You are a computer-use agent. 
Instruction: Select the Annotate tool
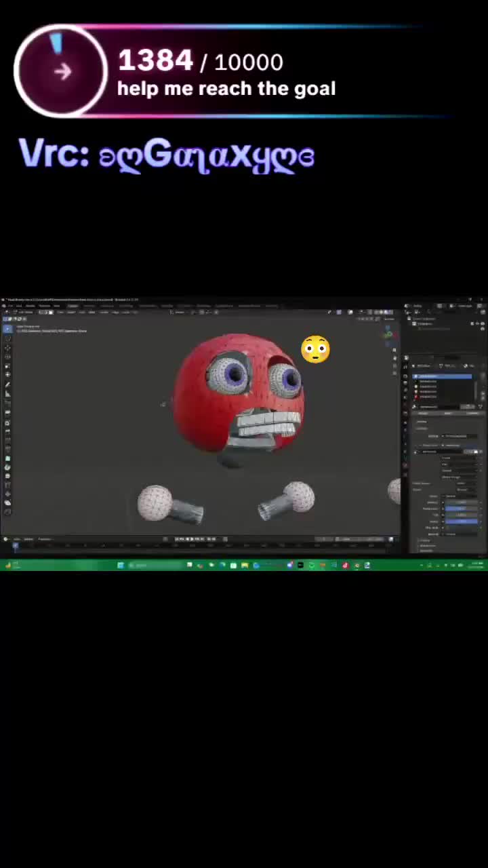coord(7,384)
